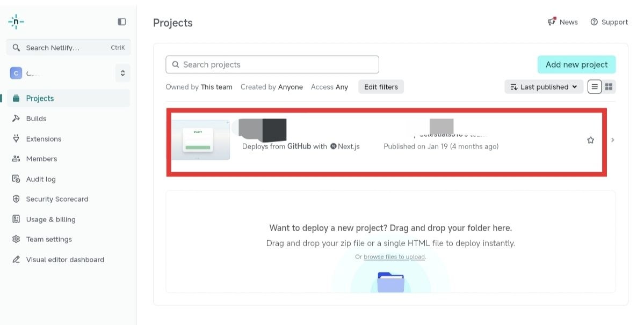Screen dimensions: 644x325
Task: Click the folder upload illustration
Action: pyautogui.click(x=390, y=282)
